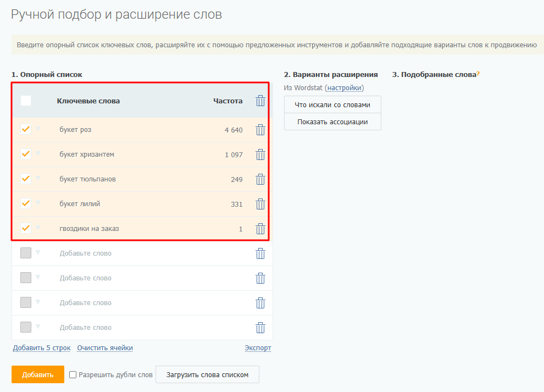Viewport: 544px width, 392px height.
Task: Delete the 'букет роз' row with trash icon
Action: 260,130
